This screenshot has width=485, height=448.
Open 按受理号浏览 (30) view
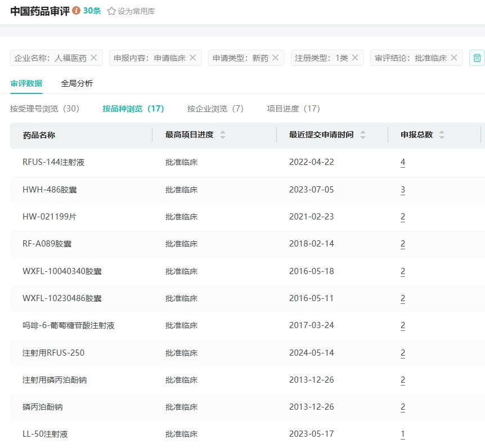[44, 109]
